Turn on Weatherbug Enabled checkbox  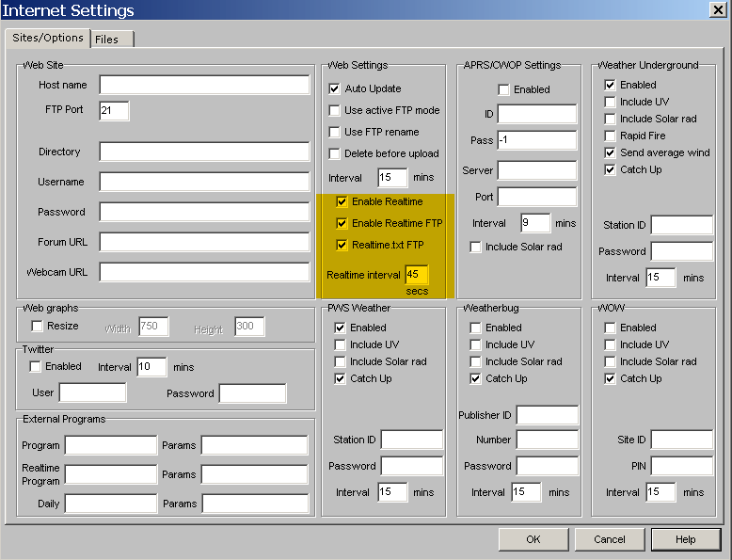pos(477,328)
